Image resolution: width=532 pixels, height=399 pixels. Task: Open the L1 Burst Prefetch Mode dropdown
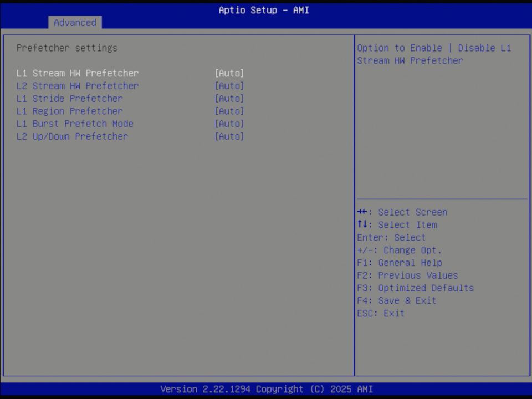click(229, 124)
